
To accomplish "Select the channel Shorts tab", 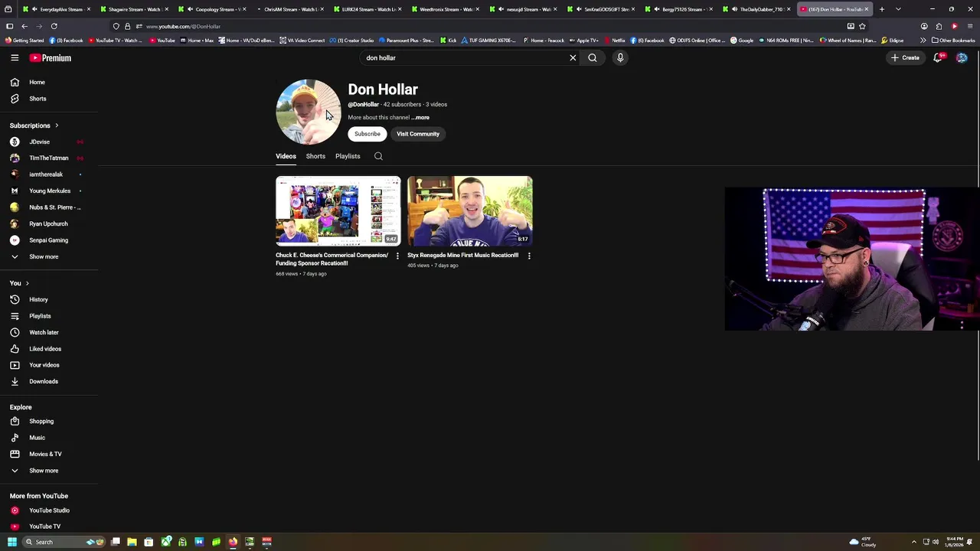I will click(x=315, y=156).
